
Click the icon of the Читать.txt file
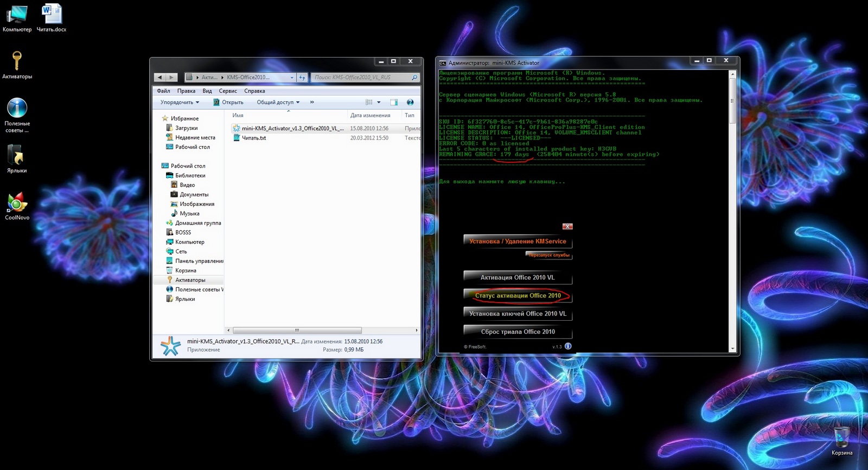237,138
